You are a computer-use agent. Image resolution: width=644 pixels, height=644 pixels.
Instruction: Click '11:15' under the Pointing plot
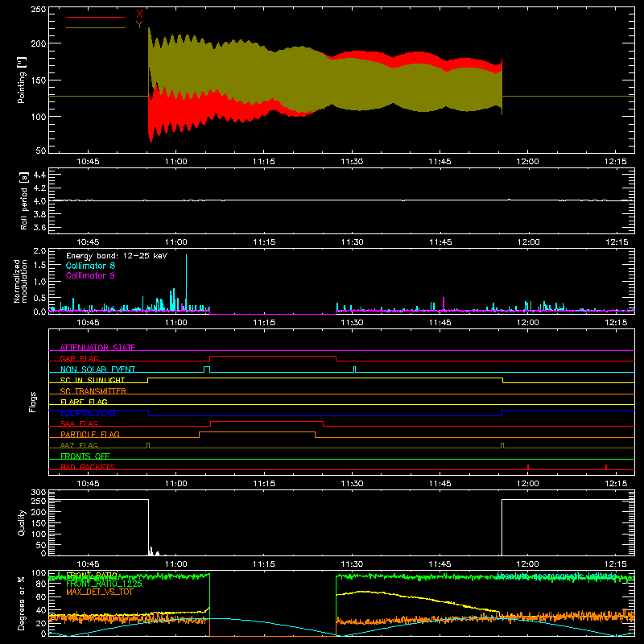[264, 162]
